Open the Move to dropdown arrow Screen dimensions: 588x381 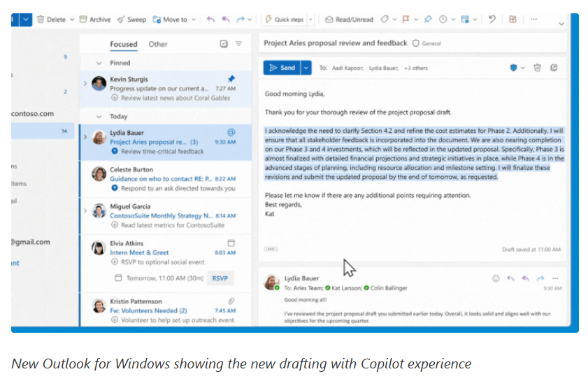coord(194,20)
